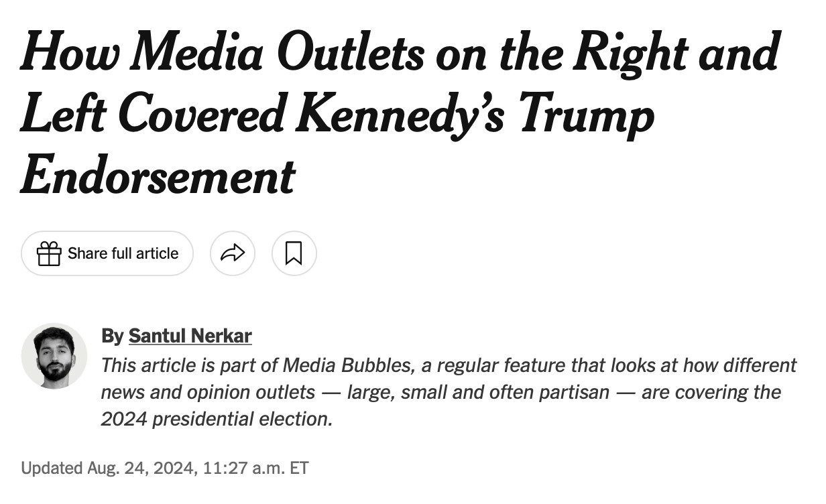Click the phrase 2024 presidential election
Screen dimensions: 826x504
tap(217, 420)
